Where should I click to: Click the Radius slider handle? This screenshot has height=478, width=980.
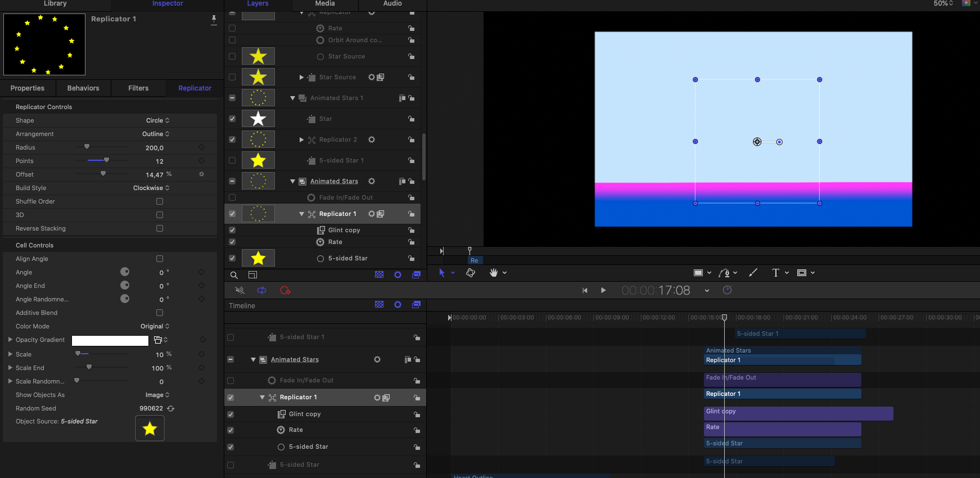[87, 147]
